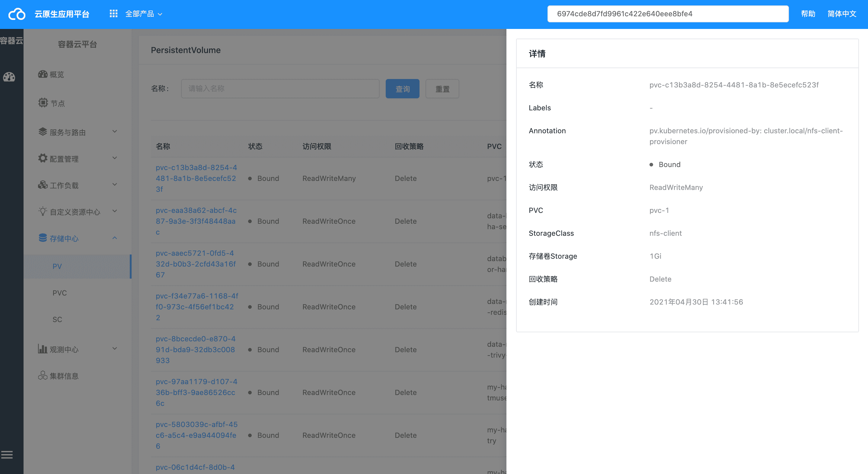Click the 存储中心 database icon
This screenshot has height=474, width=868.
coord(43,238)
